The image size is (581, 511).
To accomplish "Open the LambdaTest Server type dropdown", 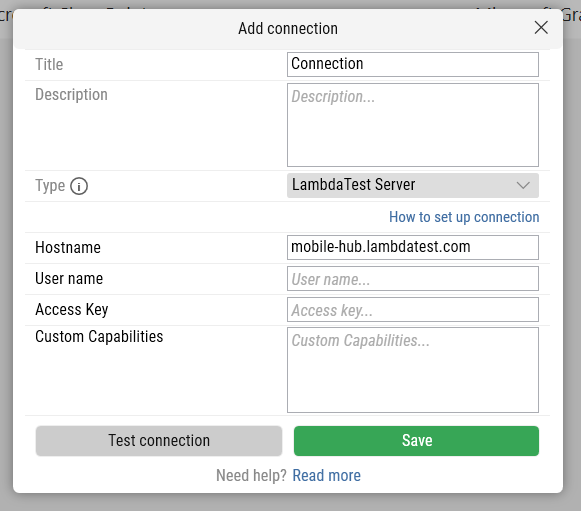I will click(413, 185).
